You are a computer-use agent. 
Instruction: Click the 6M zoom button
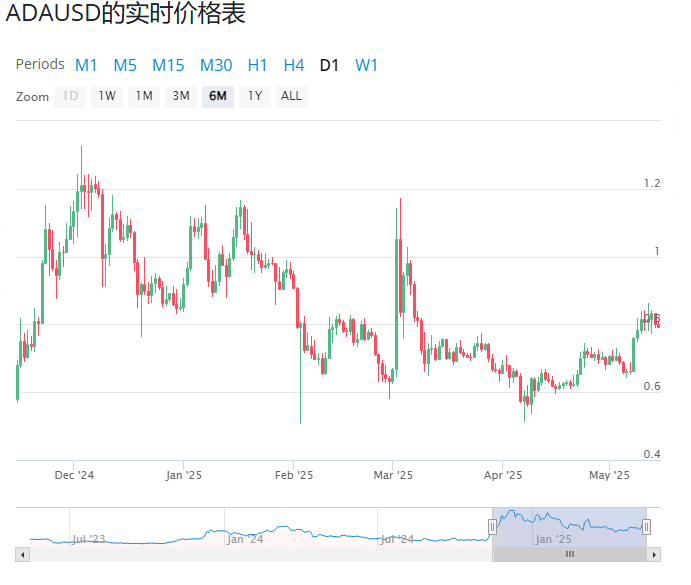click(x=217, y=97)
